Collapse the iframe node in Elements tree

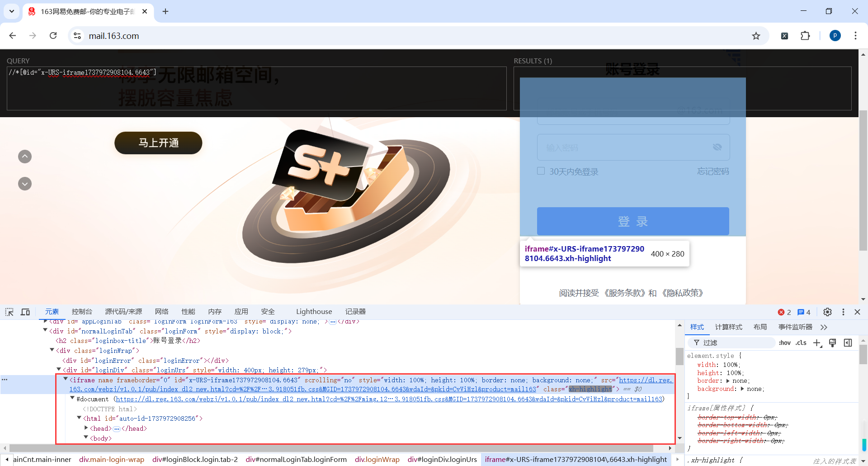point(66,379)
